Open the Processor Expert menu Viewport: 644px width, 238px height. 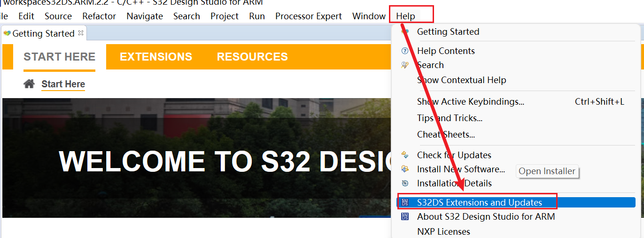coord(309,16)
